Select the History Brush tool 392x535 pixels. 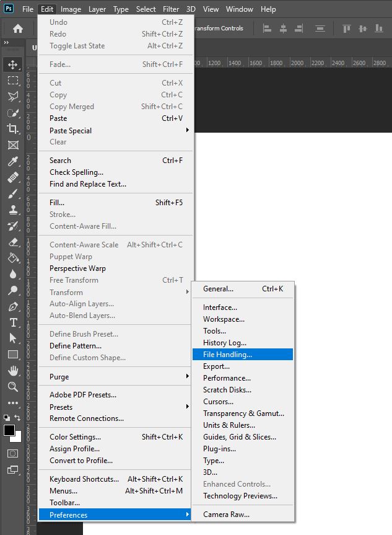click(12, 226)
